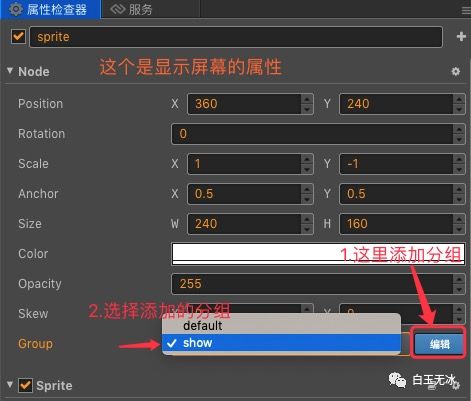Increase Size W with up stepper arrow
Viewport: 471px width, 401px height.
[307, 219]
